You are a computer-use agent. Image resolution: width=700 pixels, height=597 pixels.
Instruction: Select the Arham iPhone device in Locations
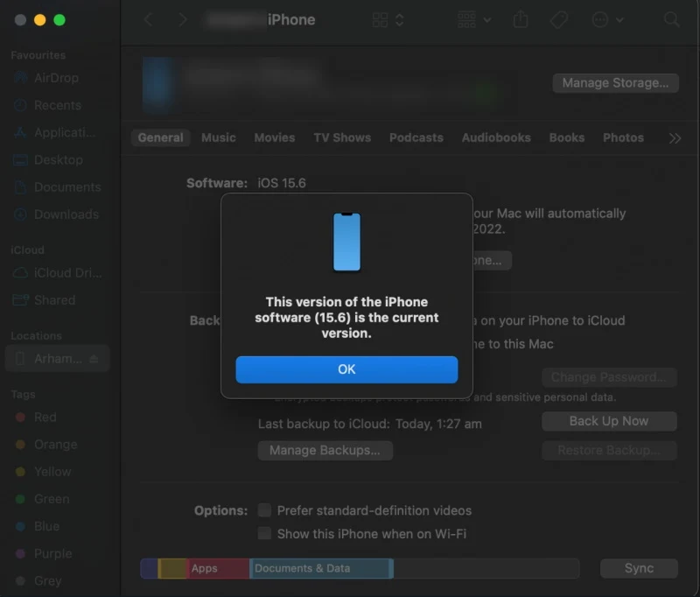[x=57, y=359]
